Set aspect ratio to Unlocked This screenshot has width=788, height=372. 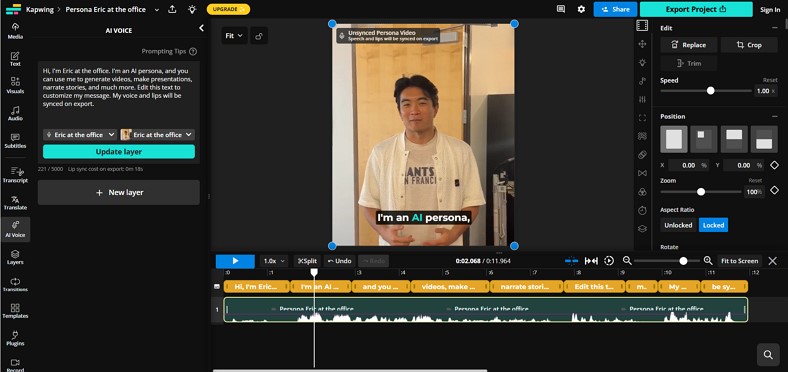click(x=678, y=225)
